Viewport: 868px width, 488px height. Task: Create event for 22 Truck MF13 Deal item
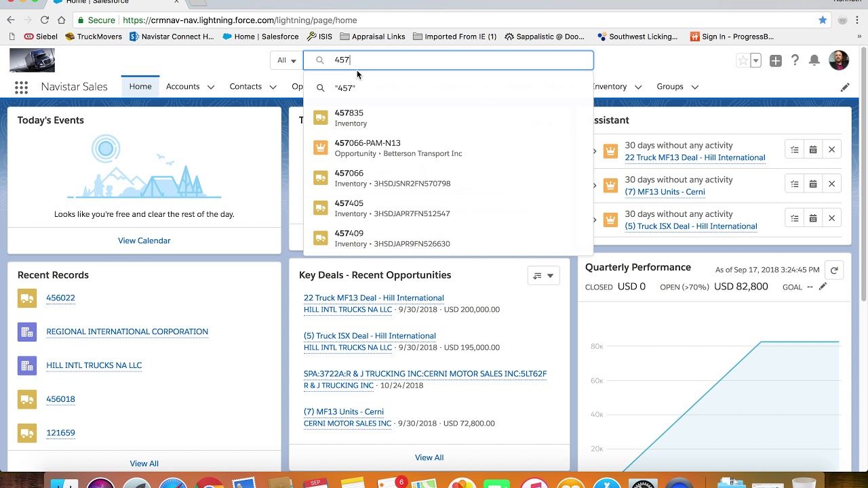point(813,150)
